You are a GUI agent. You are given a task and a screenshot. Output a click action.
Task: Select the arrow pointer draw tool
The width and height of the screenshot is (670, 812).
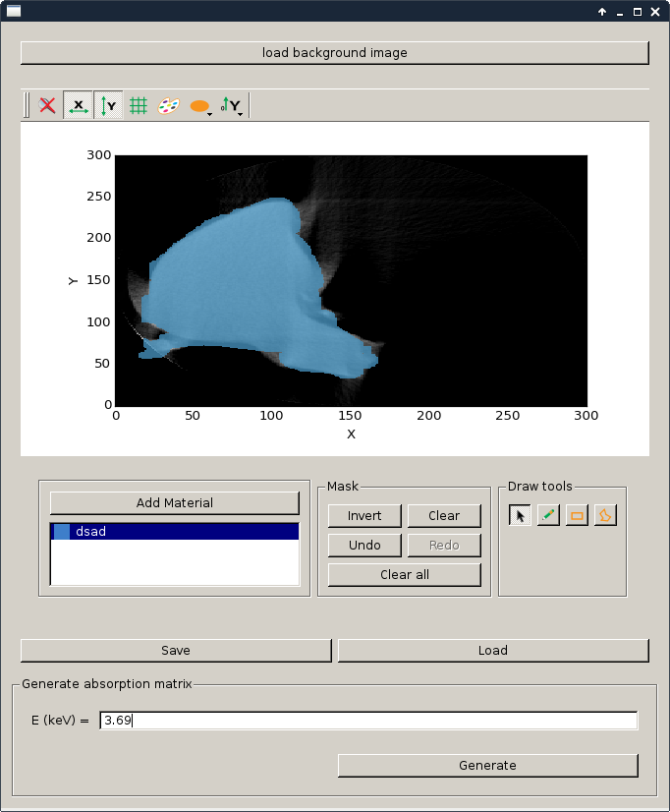(520, 515)
